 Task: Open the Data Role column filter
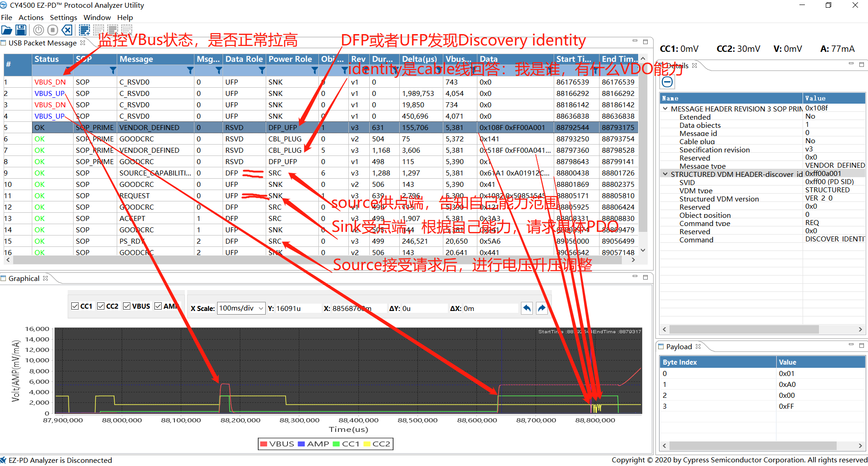click(x=262, y=70)
